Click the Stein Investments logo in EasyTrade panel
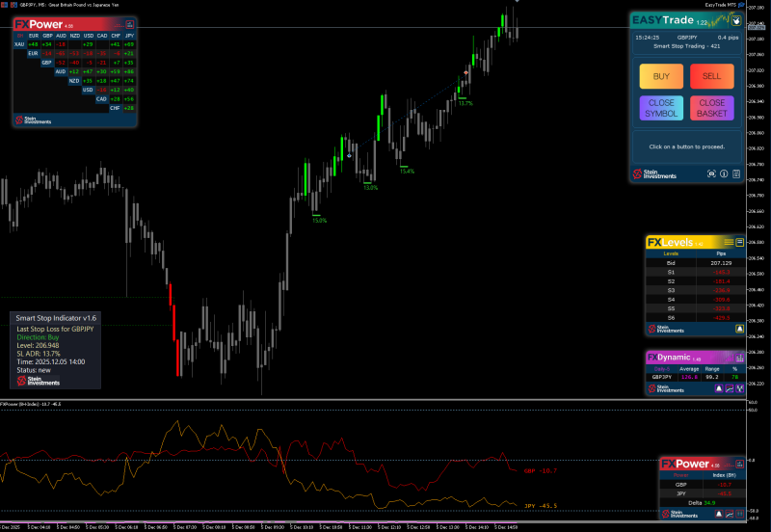Viewport: 771px width, 532px height. 654,173
